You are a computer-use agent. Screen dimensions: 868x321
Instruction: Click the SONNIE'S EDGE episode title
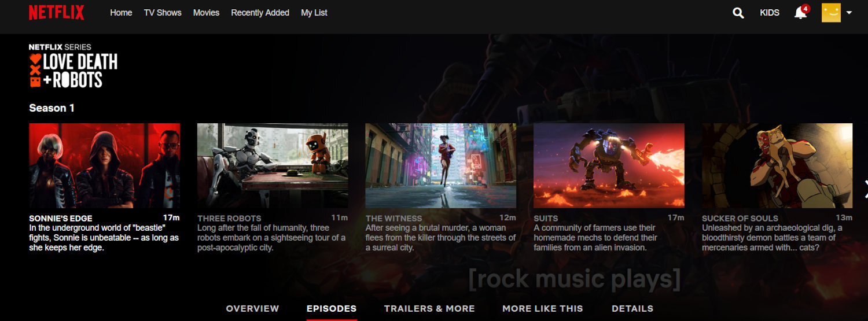point(60,219)
